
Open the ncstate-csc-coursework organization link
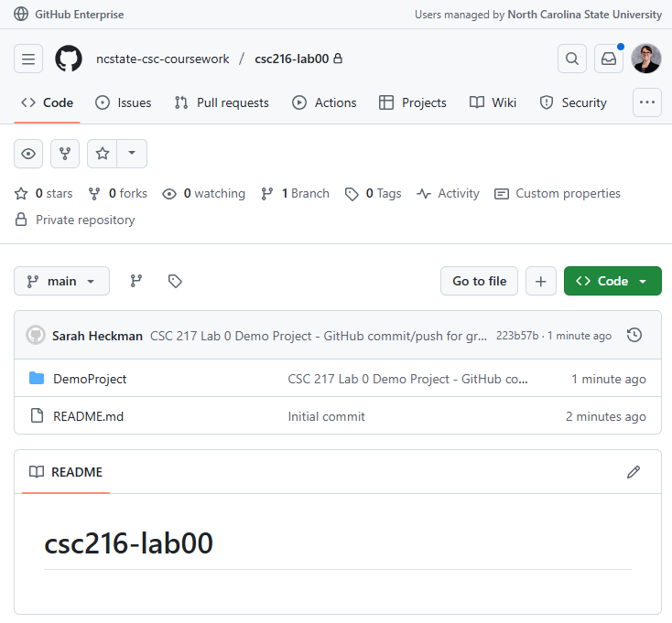pyautogui.click(x=162, y=59)
